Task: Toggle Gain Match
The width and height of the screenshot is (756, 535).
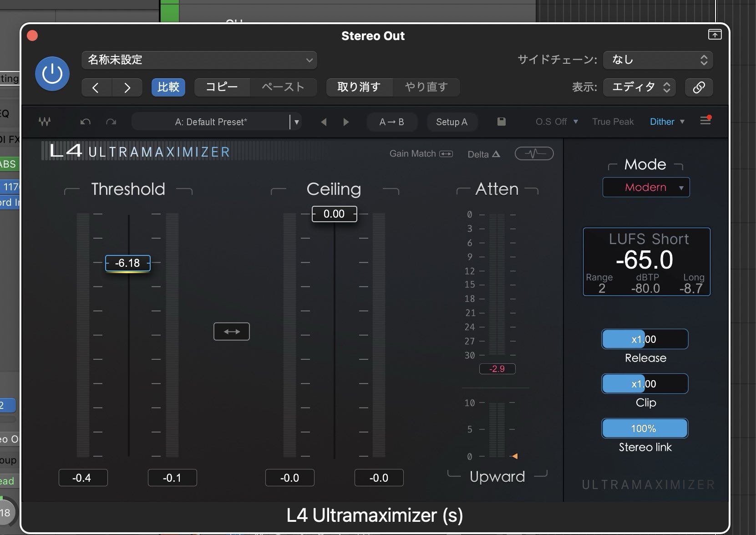Action: coord(421,154)
